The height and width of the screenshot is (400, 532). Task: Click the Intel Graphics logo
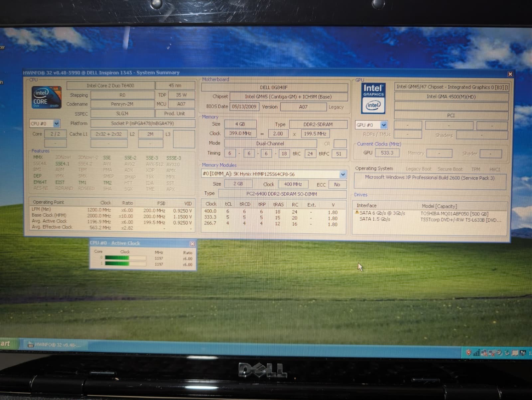point(373,98)
